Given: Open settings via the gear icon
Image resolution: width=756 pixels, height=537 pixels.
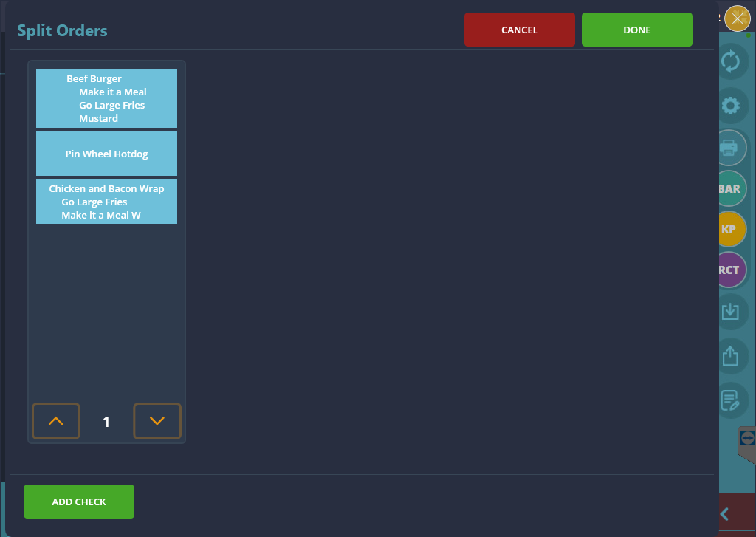Looking at the screenshot, I should [730, 105].
